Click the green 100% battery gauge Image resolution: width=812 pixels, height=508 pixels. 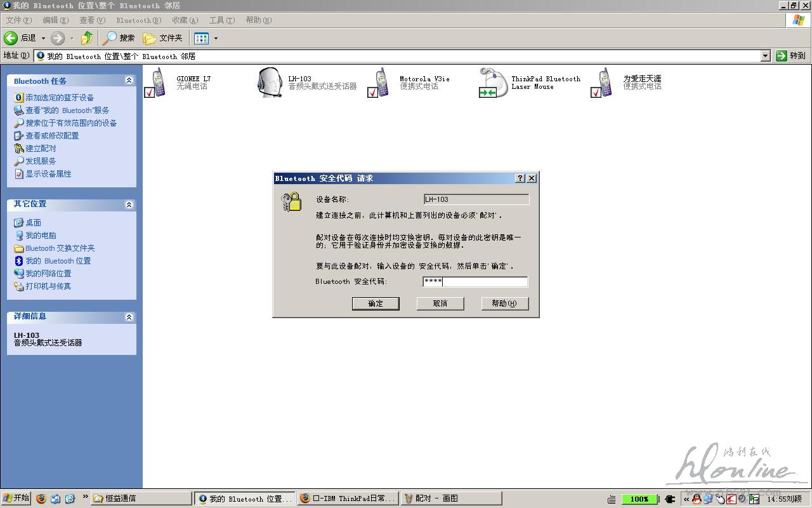pyautogui.click(x=639, y=499)
